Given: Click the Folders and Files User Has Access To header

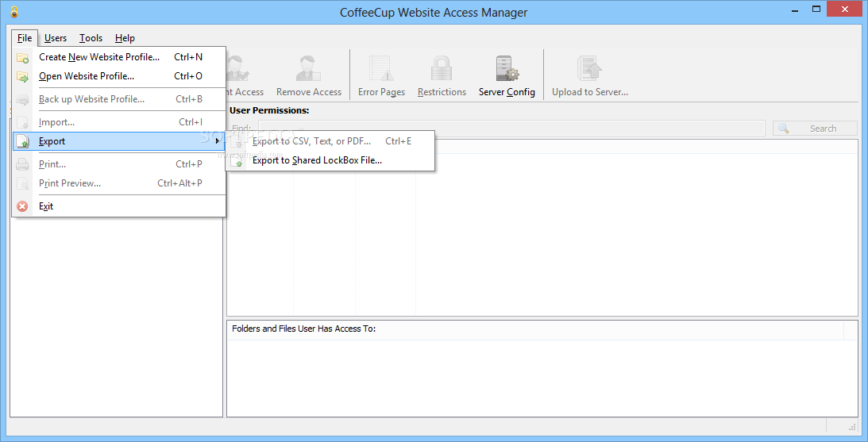Looking at the screenshot, I should click(534, 329).
